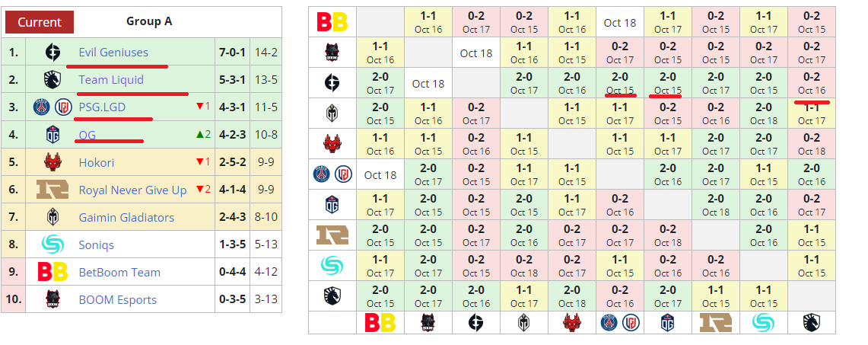Click the Evil Geniuses logo in Group A standings
This screenshot has height=345, width=868.
click(x=52, y=53)
